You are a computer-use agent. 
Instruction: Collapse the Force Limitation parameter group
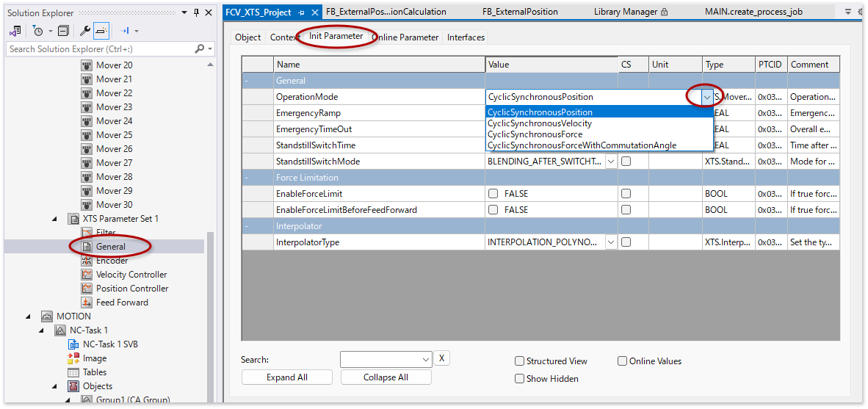247,178
